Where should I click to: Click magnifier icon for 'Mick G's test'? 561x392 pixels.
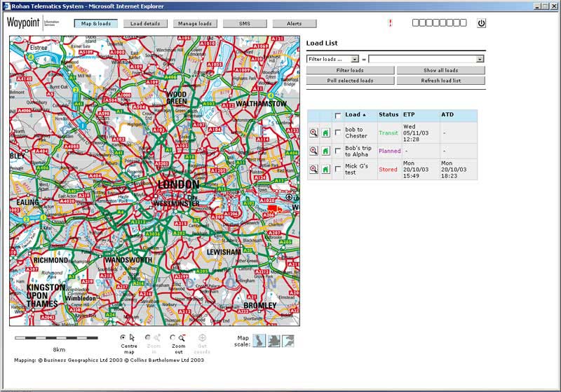pyautogui.click(x=313, y=169)
